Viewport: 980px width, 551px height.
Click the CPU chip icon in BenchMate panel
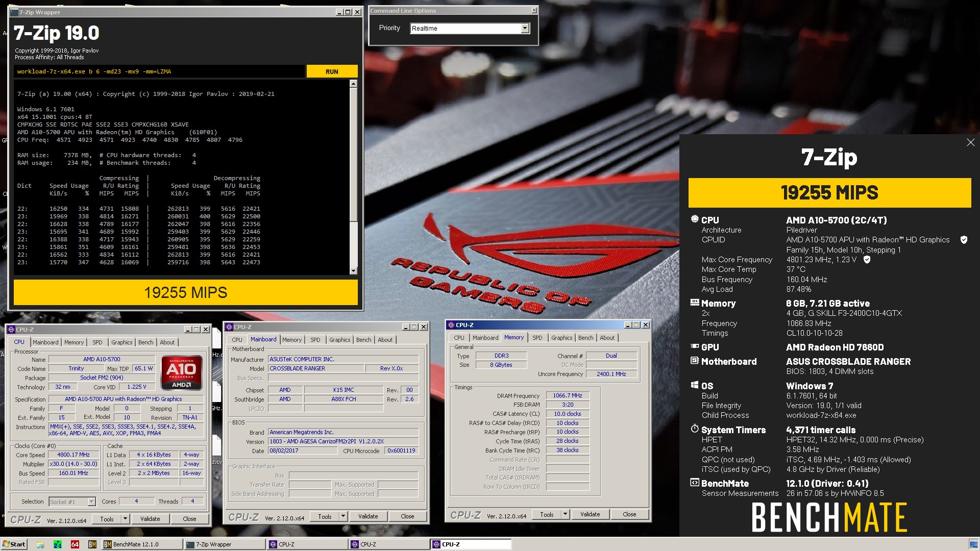click(694, 219)
